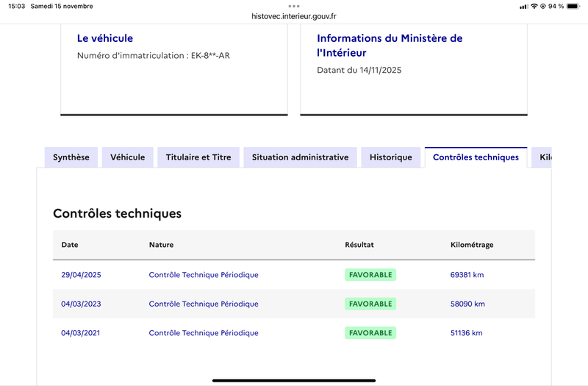Screen dimensions: 588x386
Task: Tap the home indicator bar at bottom
Action: pos(294,380)
